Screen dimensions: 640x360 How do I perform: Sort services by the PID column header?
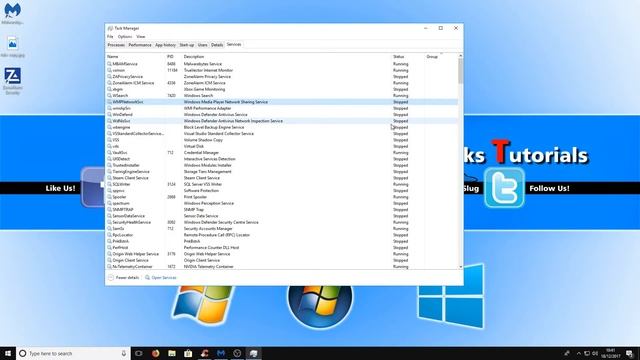coord(173,57)
